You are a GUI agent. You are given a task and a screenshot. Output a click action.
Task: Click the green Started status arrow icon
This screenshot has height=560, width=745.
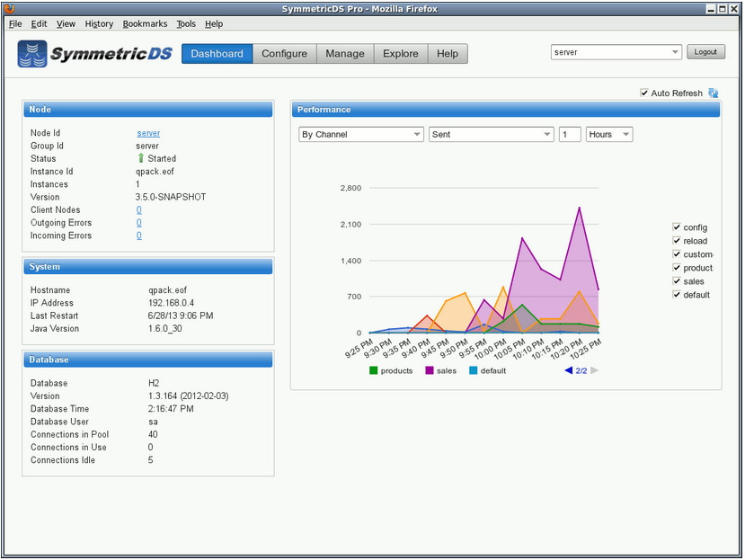[140, 158]
